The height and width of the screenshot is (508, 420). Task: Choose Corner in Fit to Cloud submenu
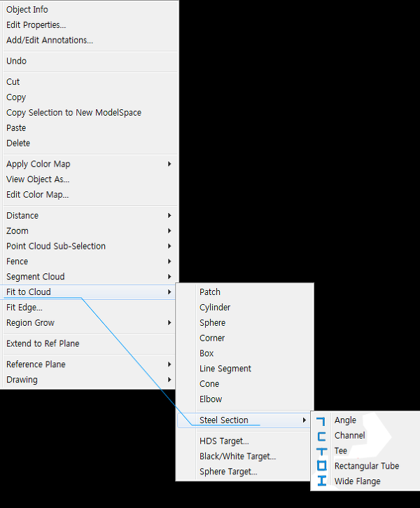tap(212, 338)
